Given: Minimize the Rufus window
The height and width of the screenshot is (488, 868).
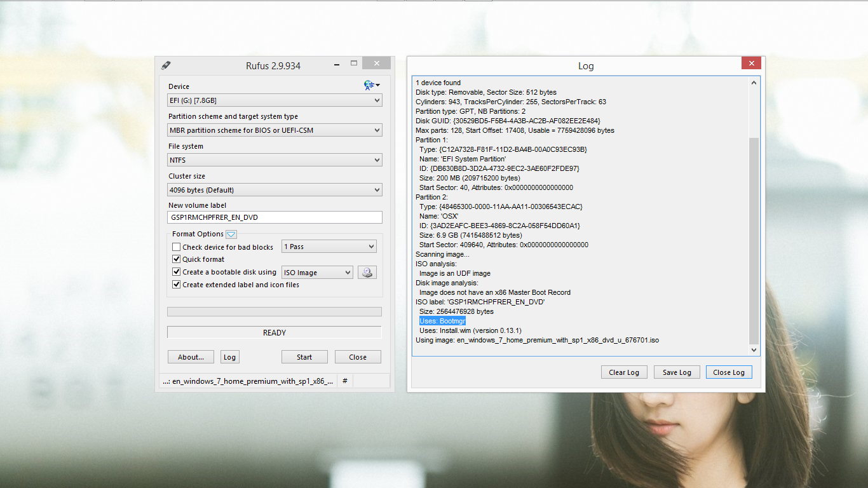Looking at the screenshot, I should pyautogui.click(x=337, y=64).
